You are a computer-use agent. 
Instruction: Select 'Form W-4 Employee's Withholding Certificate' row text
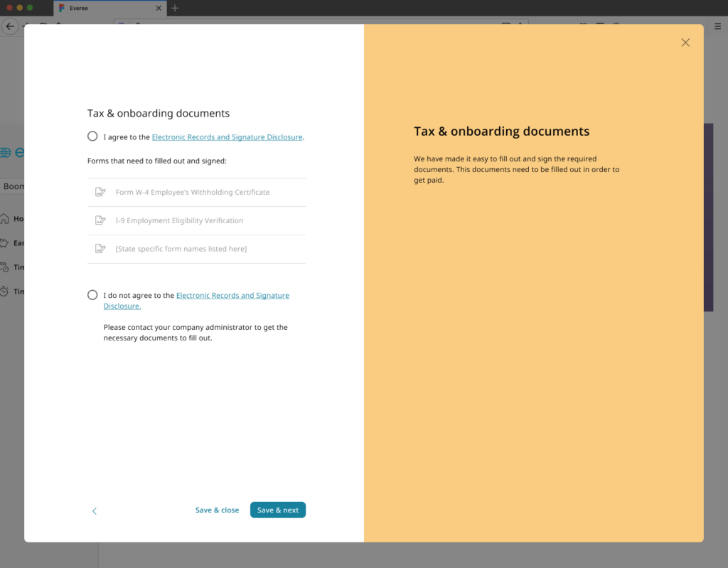click(x=192, y=192)
